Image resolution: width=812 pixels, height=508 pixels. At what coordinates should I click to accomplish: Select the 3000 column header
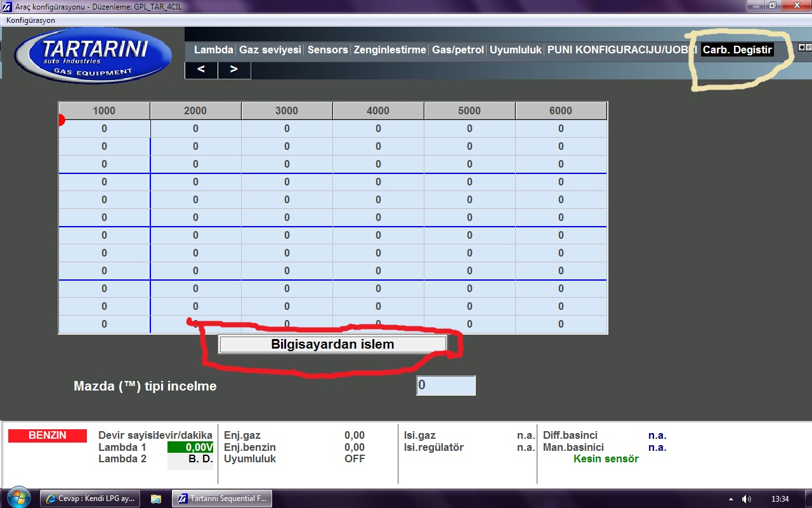(x=287, y=110)
